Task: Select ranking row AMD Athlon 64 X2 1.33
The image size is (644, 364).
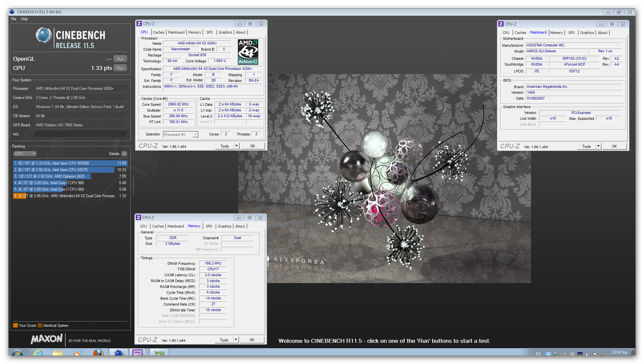Action: coord(70,196)
